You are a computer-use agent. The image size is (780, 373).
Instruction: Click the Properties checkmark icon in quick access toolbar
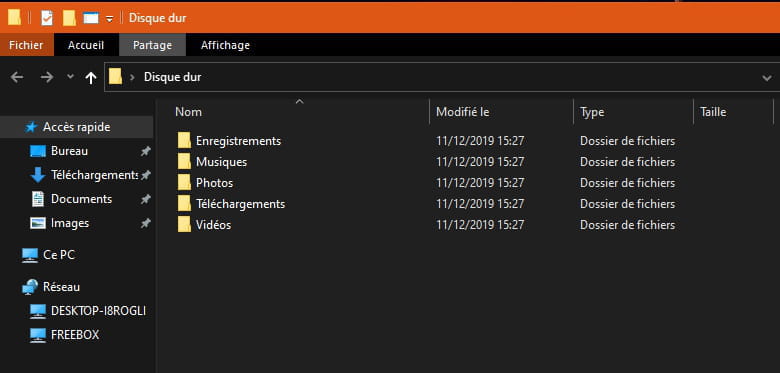point(47,18)
